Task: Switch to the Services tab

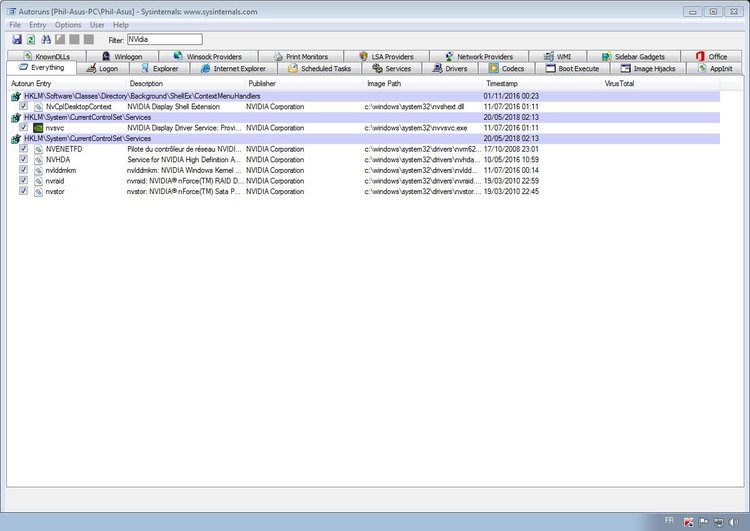Action: point(392,68)
